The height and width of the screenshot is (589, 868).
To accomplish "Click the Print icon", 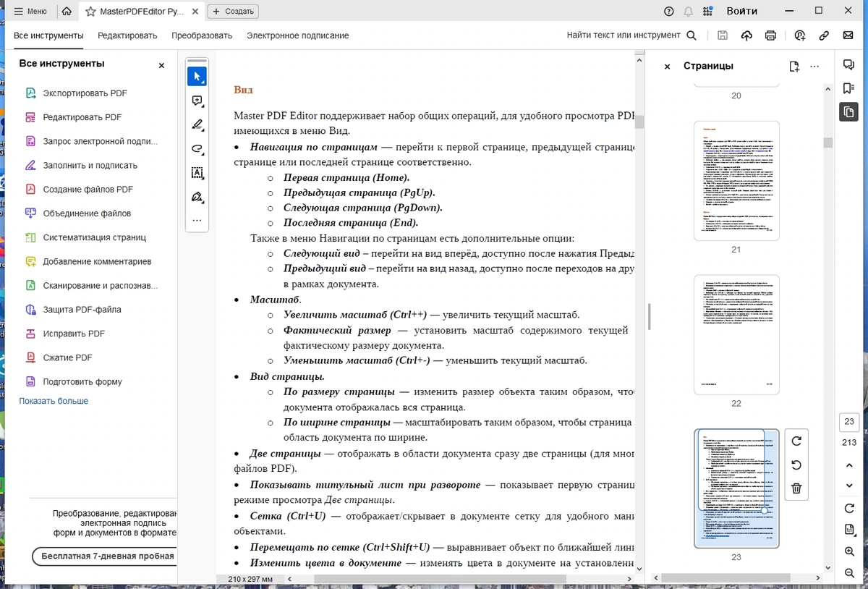I will pyautogui.click(x=771, y=35).
